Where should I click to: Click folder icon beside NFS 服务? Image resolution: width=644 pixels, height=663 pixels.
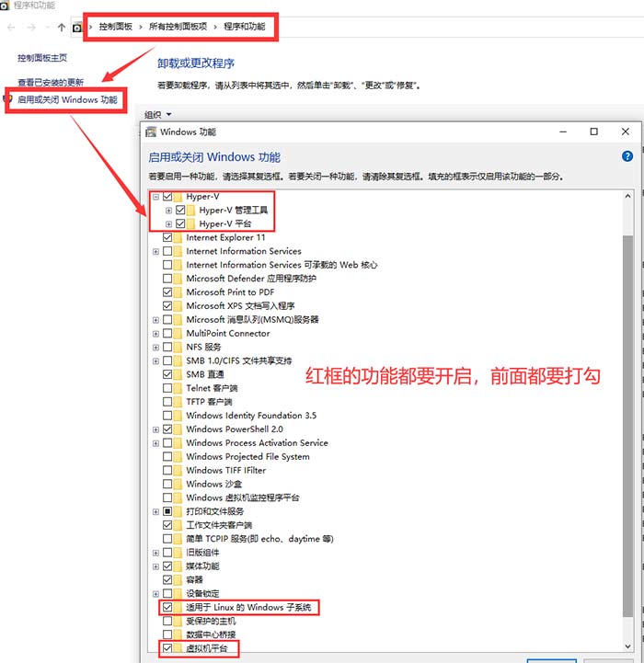click(x=178, y=348)
